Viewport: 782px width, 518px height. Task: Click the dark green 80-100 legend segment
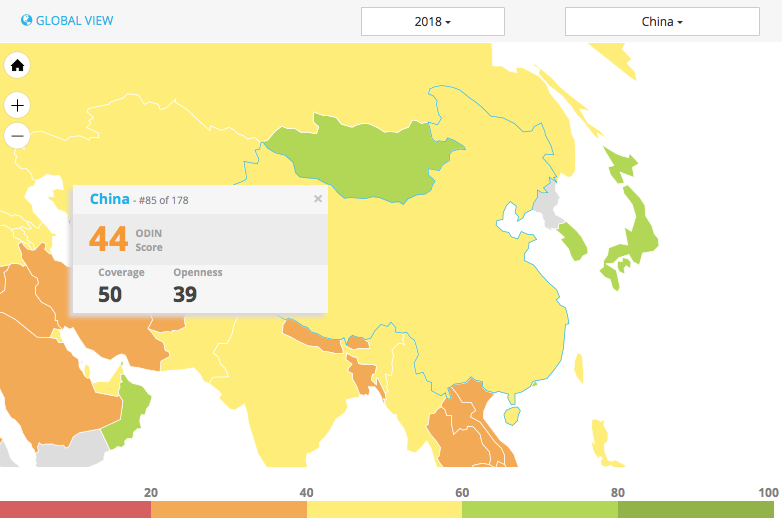pos(699,509)
